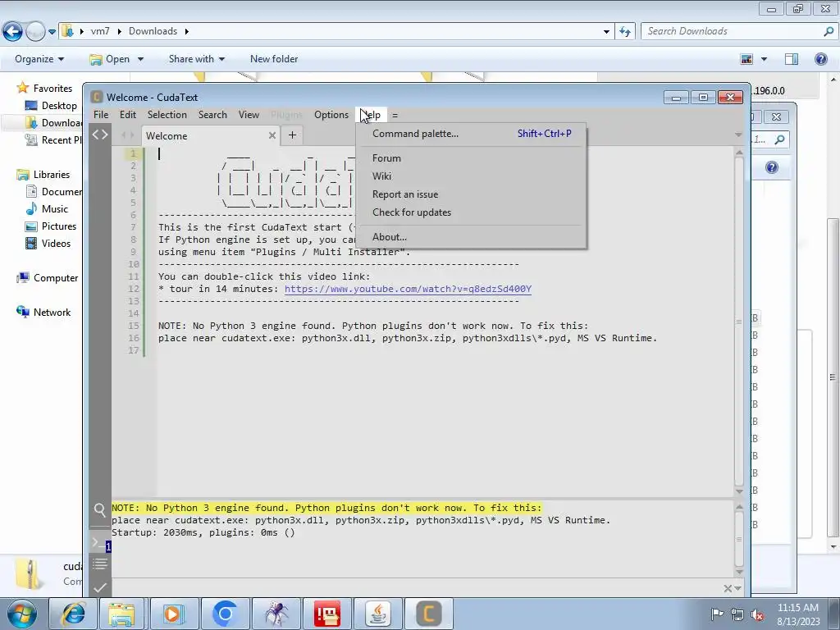Screen dimensions: 840x630
Task: Close the Welcome tab
Action: [272, 135]
